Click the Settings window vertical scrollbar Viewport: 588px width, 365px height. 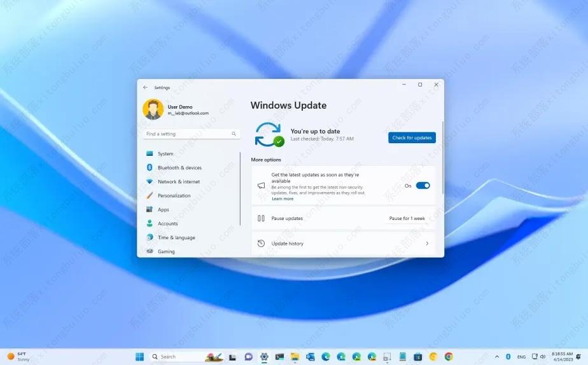tap(442, 158)
